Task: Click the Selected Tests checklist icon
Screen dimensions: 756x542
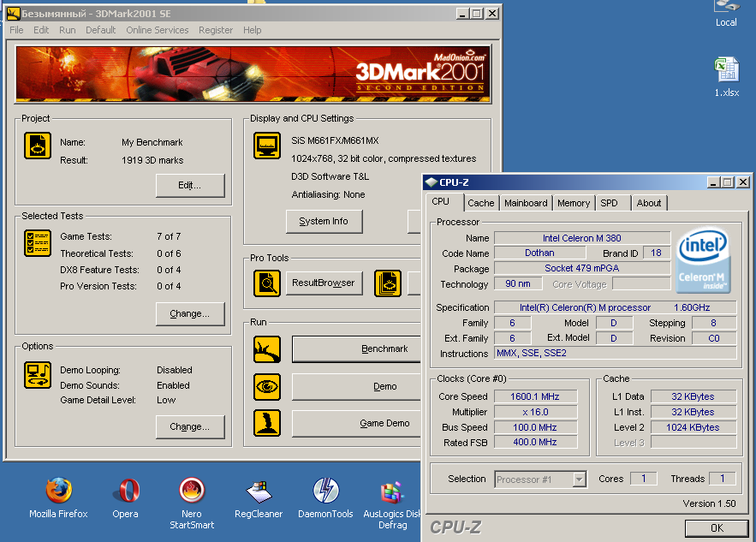Action: click(38, 243)
